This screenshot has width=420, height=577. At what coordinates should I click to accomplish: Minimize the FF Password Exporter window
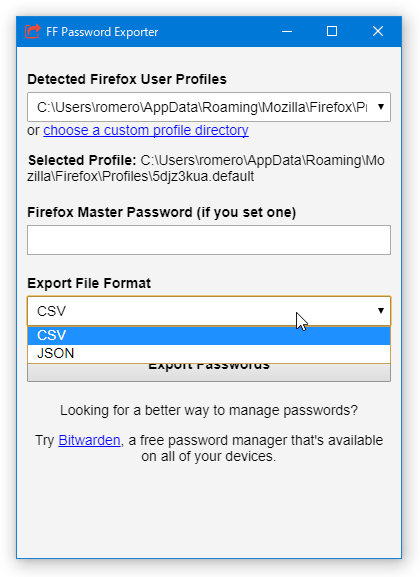tap(287, 31)
